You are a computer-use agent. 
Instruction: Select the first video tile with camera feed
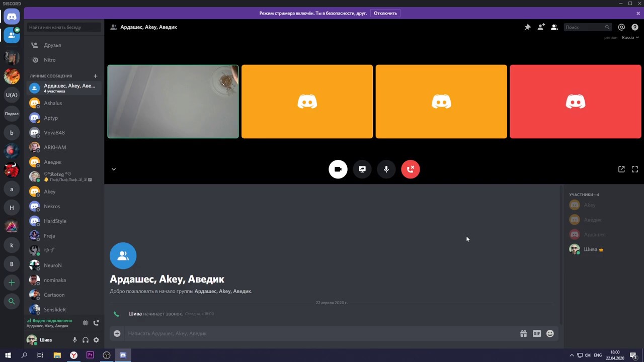point(173,102)
